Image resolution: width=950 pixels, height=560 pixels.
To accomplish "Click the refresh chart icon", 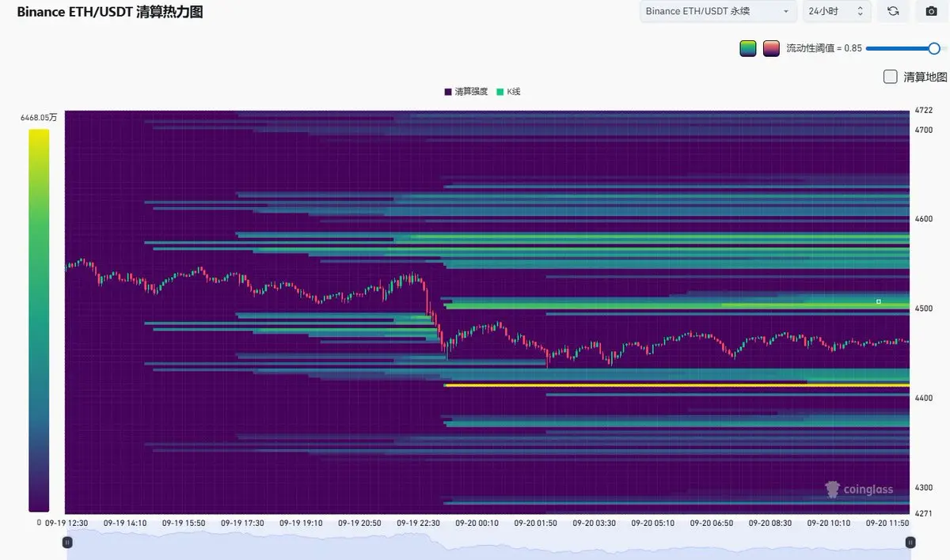I will tap(893, 11).
